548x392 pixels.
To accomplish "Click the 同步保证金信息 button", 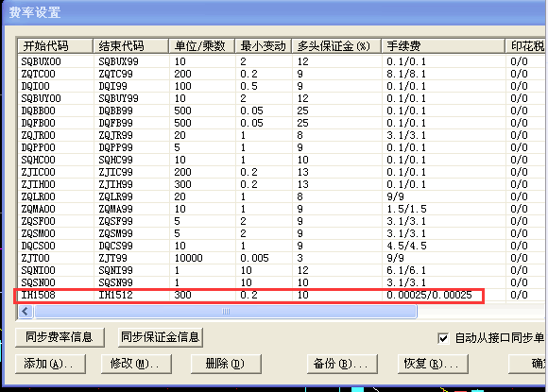I will (x=161, y=337).
